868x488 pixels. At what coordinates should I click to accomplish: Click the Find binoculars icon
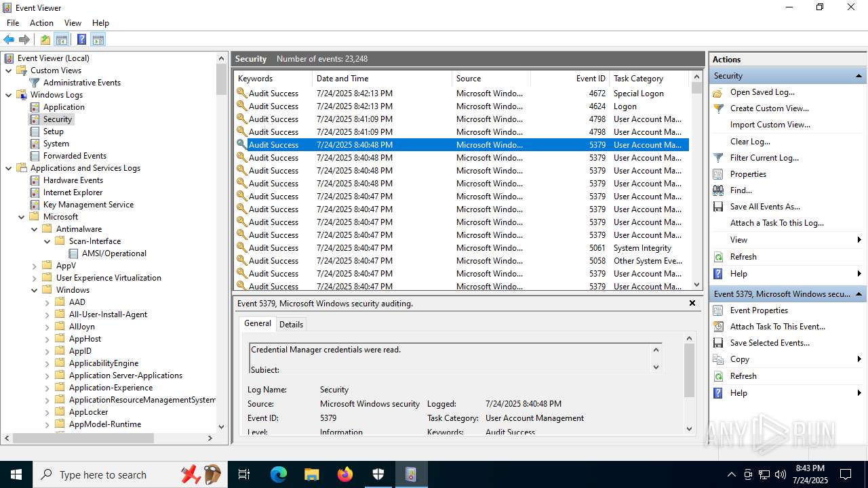click(x=718, y=190)
